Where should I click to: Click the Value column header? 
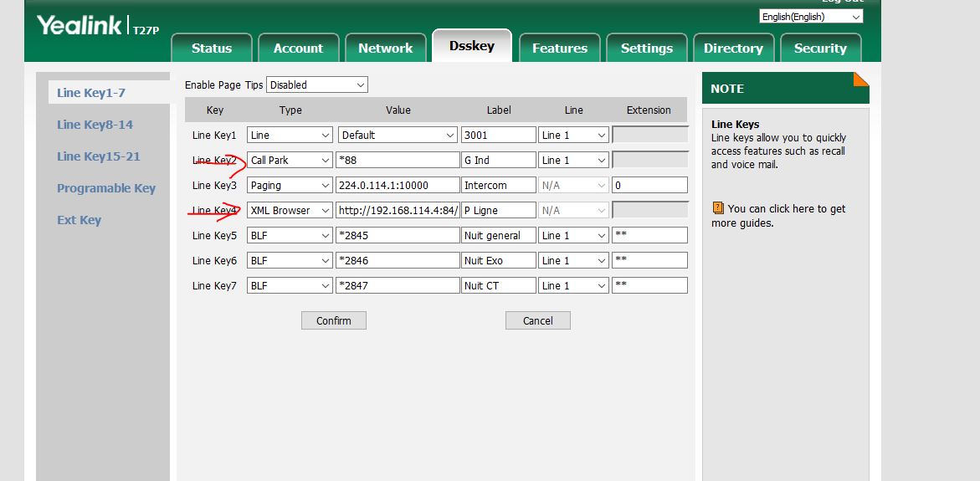[x=398, y=110]
